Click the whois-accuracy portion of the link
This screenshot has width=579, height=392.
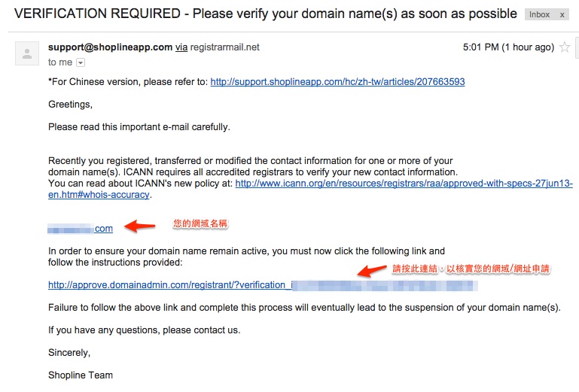point(99,195)
